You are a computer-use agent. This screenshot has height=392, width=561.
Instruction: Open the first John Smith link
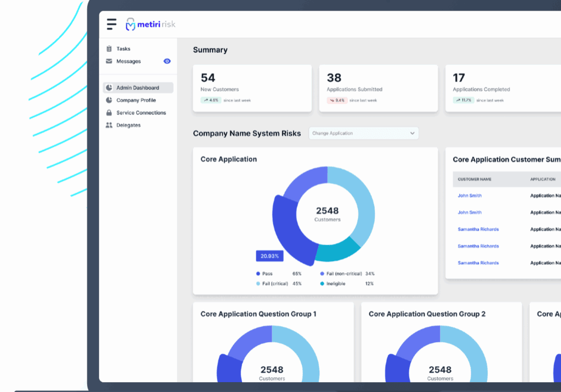tap(470, 195)
